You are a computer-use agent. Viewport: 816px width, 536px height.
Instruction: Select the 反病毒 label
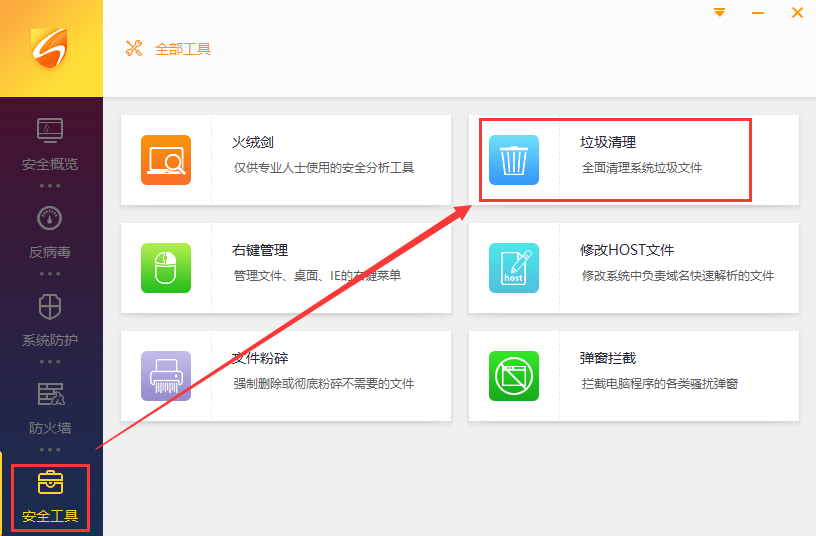tap(50, 252)
